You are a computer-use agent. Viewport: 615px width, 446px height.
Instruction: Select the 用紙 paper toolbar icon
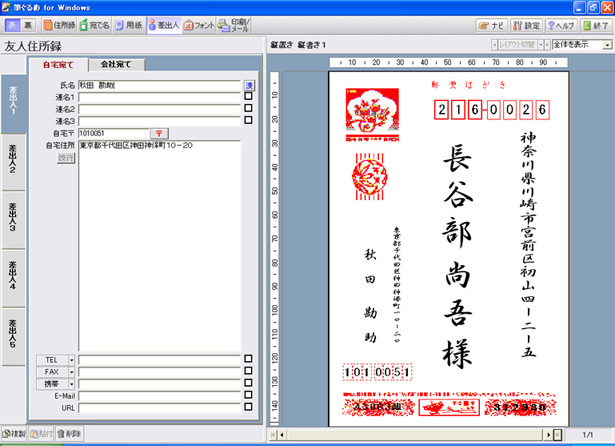coord(127,25)
